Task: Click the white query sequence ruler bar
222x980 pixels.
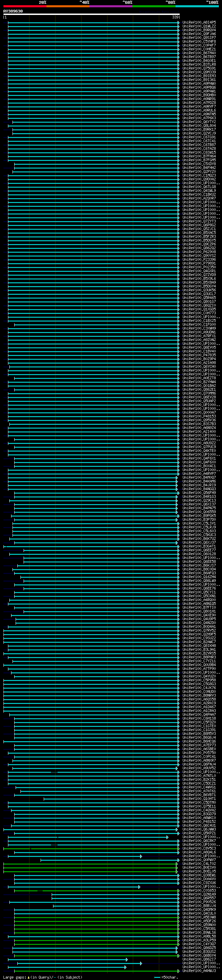Action: pyautogui.click(x=92, y=15)
